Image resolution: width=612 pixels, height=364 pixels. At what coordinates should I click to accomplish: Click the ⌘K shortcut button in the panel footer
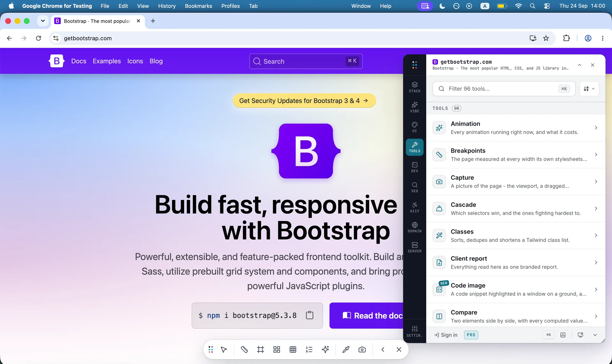coord(549,335)
